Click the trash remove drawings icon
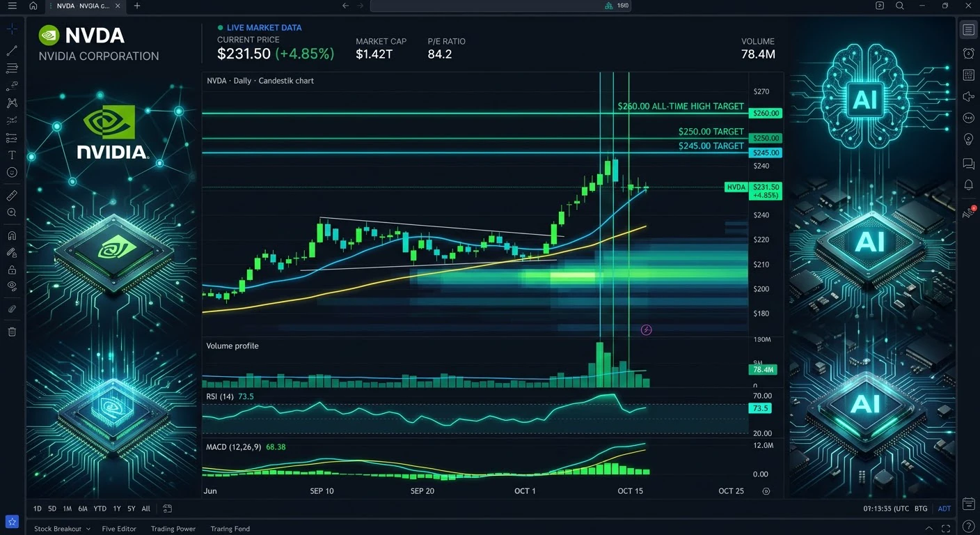 coord(12,332)
